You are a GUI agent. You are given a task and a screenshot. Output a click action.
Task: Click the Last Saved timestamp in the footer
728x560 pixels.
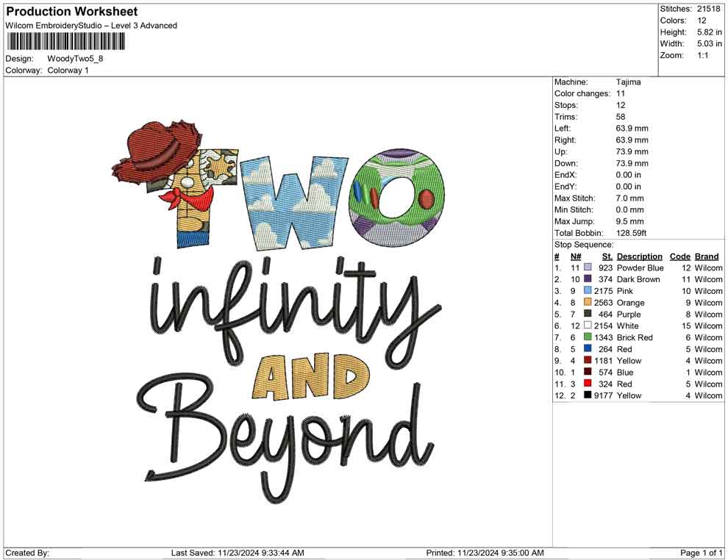pos(238,553)
